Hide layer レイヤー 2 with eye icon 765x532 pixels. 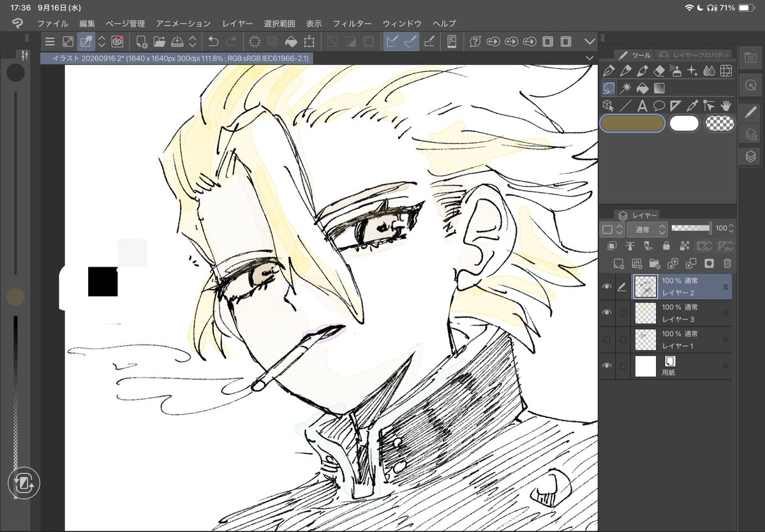(606, 286)
